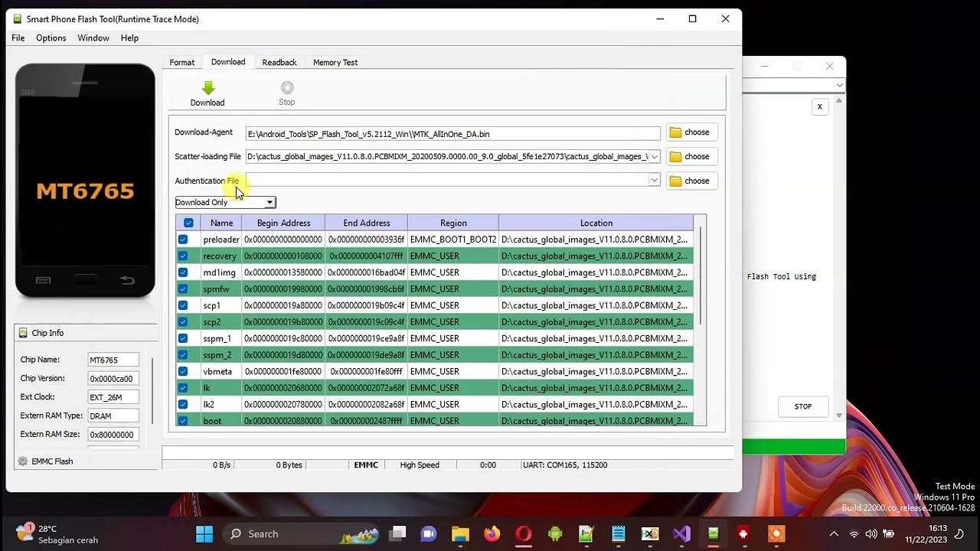
Task: Open the Focus assist moon icon
Action: pos(960,534)
